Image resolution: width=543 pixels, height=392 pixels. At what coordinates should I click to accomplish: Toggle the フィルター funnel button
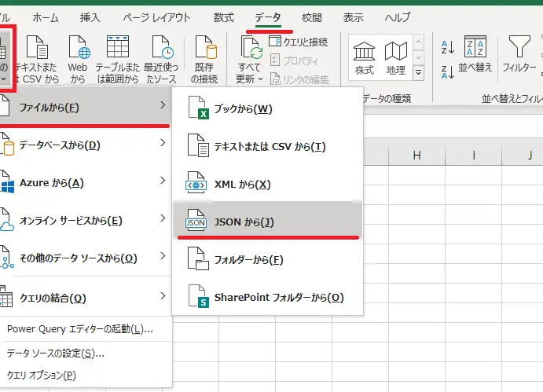coord(519,54)
